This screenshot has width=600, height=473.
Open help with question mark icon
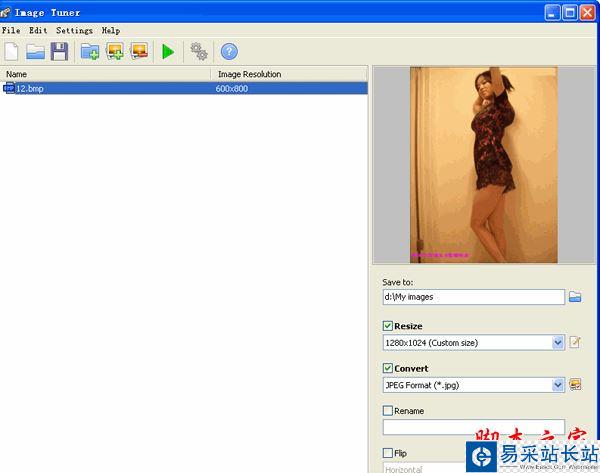229,51
